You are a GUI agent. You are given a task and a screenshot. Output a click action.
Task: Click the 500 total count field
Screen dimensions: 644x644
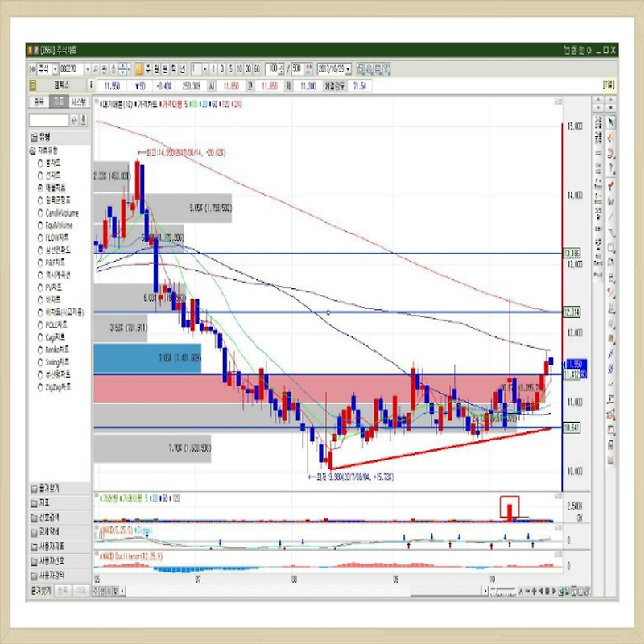click(297, 69)
